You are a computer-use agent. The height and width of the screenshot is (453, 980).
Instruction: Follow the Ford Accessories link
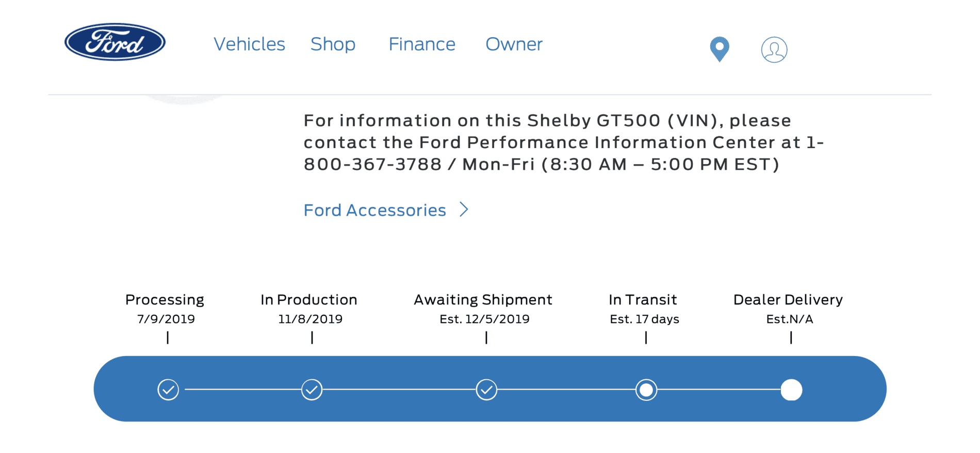point(374,210)
